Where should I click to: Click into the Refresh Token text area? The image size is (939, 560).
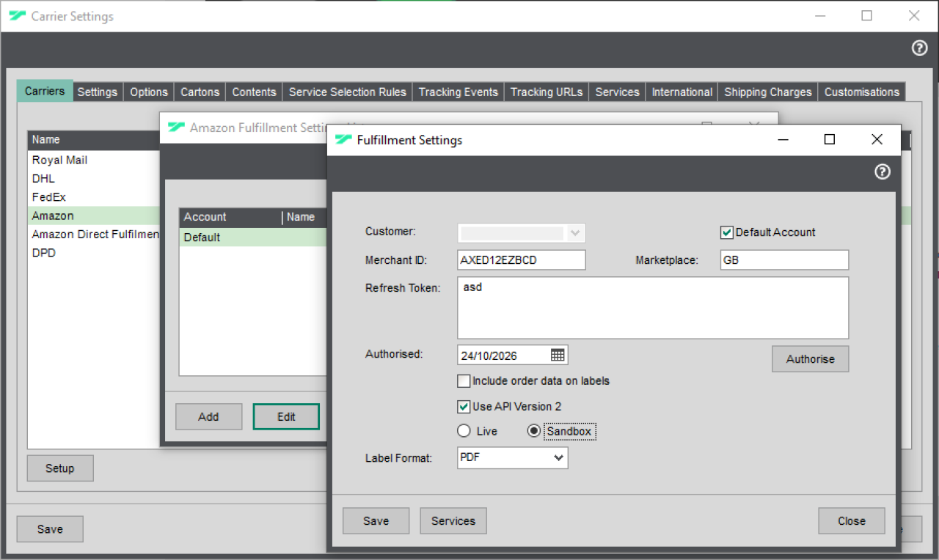click(x=653, y=308)
